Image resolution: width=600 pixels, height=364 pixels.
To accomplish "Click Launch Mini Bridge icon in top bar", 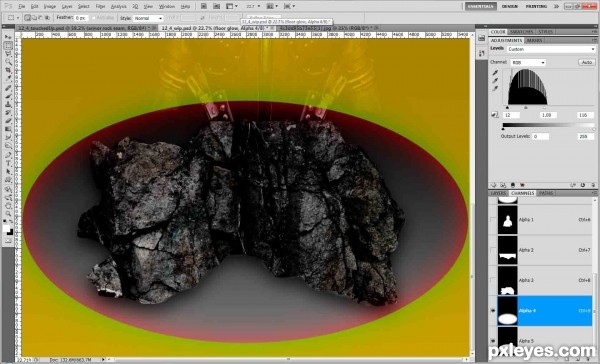I will pos(217,6).
